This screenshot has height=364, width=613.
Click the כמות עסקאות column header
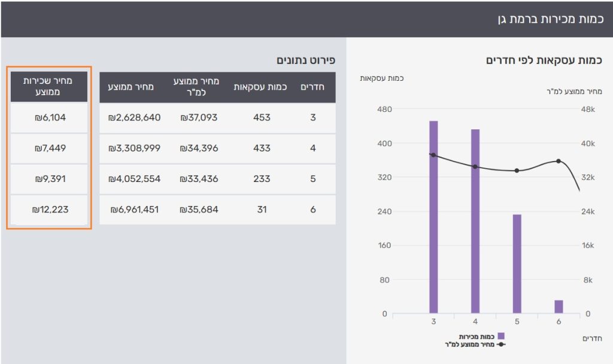tap(260, 87)
